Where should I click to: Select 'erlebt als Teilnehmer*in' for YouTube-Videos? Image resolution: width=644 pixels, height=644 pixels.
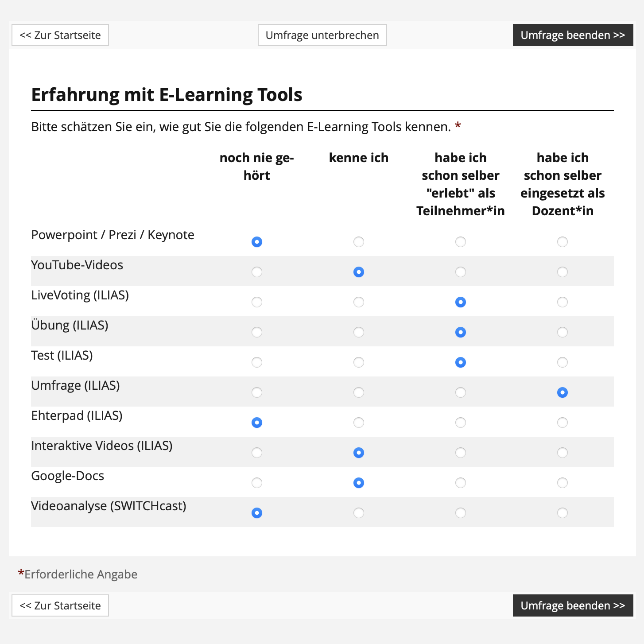pos(461,272)
